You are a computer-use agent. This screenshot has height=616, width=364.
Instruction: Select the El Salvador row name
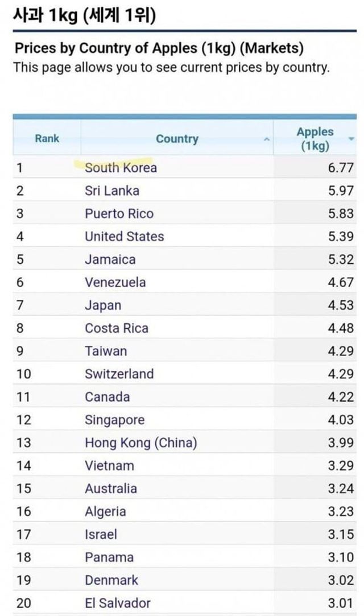coord(118,603)
